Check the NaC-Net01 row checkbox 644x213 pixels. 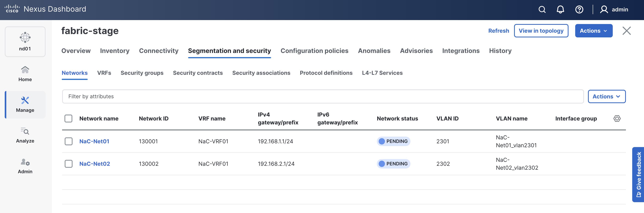pos(68,141)
